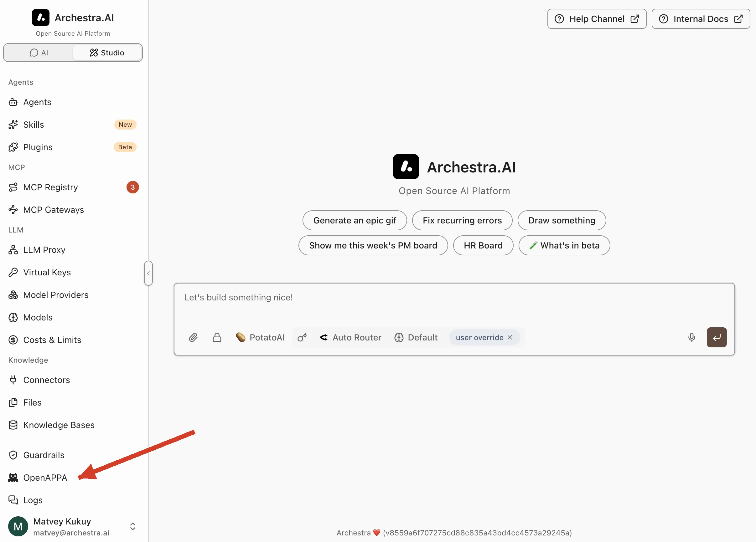Click the Knowledge Bases database icon

[x=13, y=425]
